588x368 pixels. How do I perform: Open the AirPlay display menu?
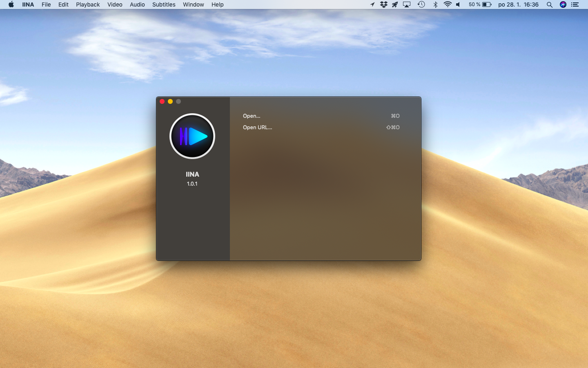(x=407, y=4)
